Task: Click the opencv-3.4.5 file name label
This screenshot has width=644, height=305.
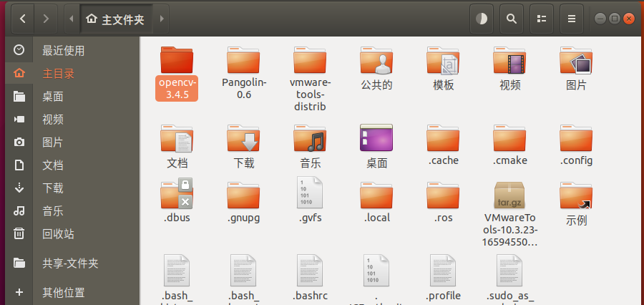Action: point(177,88)
